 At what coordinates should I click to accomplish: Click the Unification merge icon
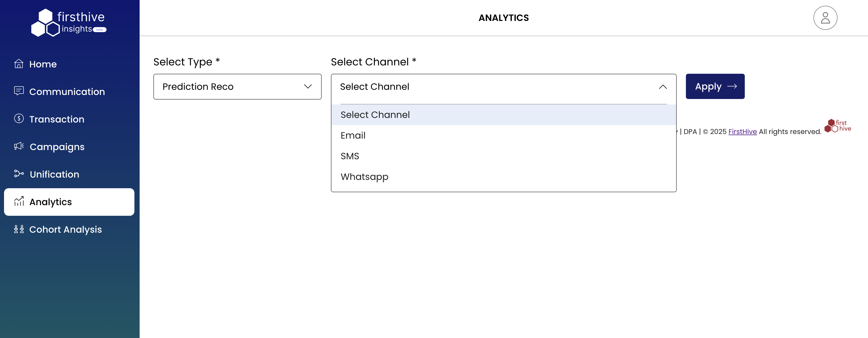pyautogui.click(x=19, y=174)
